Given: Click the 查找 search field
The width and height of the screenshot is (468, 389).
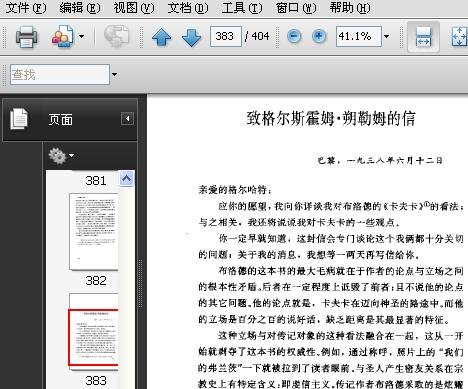Looking at the screenshot, I should pyautogui.click(x=60, y=74).
